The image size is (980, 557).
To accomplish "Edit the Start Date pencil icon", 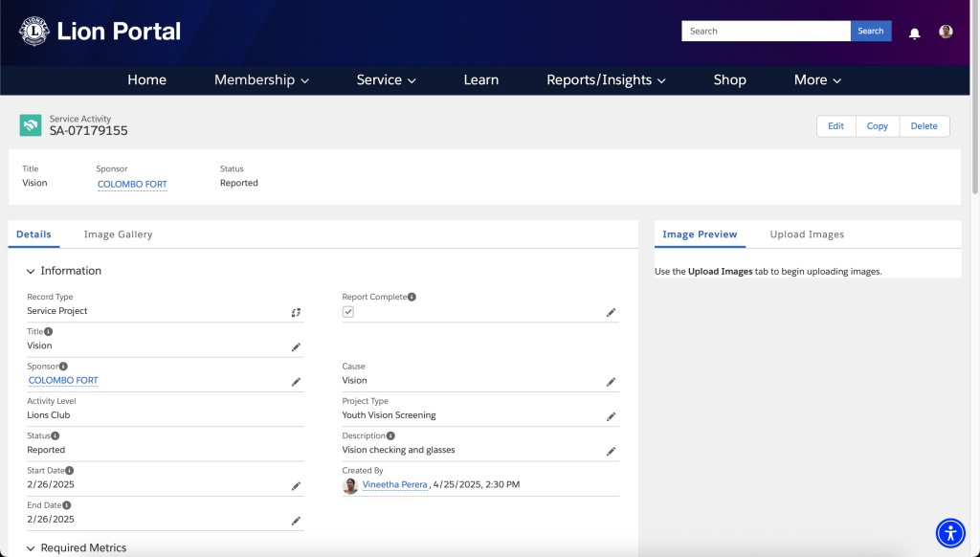I will click(297, 486).
